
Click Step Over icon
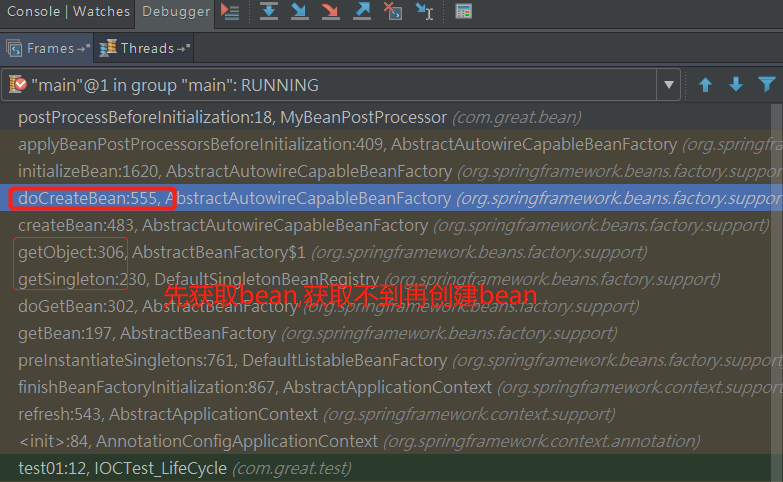point(269,11)
